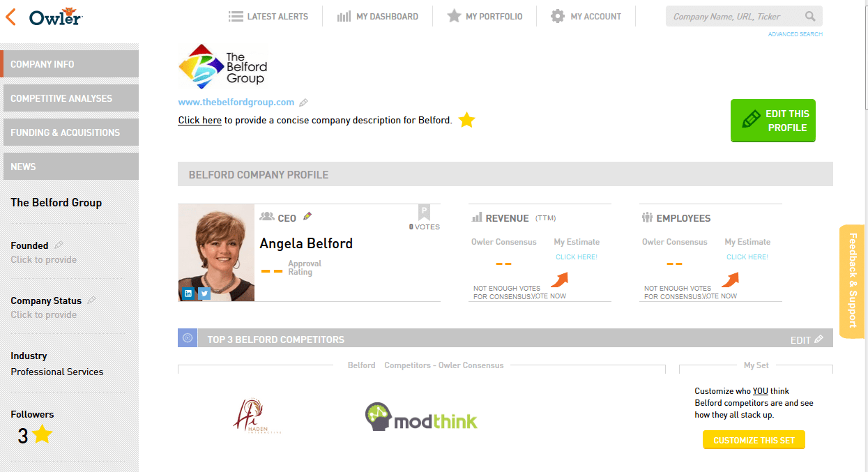Click the yellow star beside company description
The width and height of the screenshot is (868, 472).
[466, 121]
